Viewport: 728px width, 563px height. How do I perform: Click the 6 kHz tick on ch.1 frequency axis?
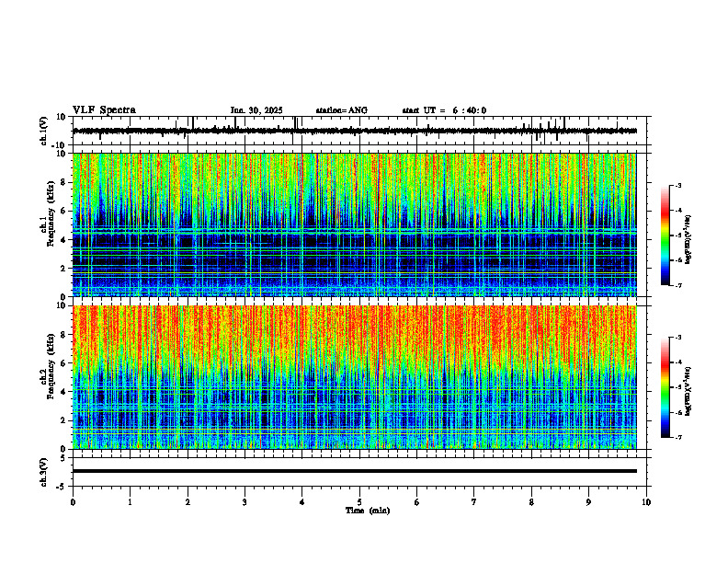click(64, 212)
